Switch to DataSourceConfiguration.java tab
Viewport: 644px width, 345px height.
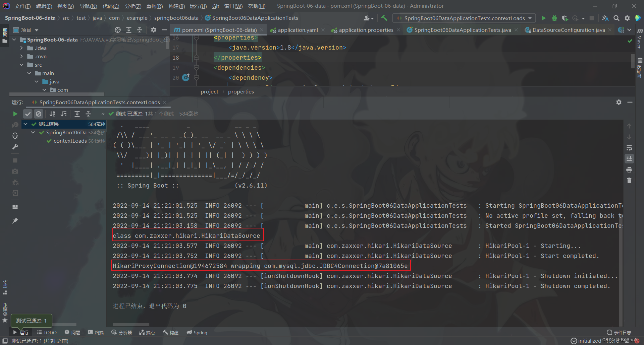pos(569,30)
